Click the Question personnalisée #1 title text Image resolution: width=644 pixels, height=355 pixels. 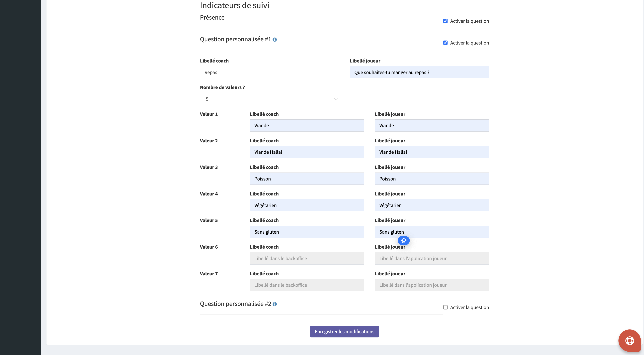[235, 39]
